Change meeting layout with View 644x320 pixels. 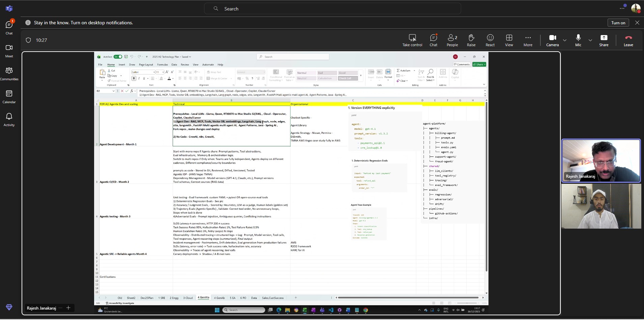click(x=509, y=40)
